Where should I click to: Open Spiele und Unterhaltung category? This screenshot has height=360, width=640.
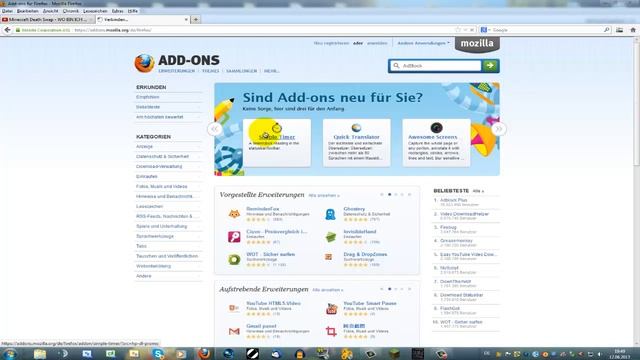coord(162,226)
